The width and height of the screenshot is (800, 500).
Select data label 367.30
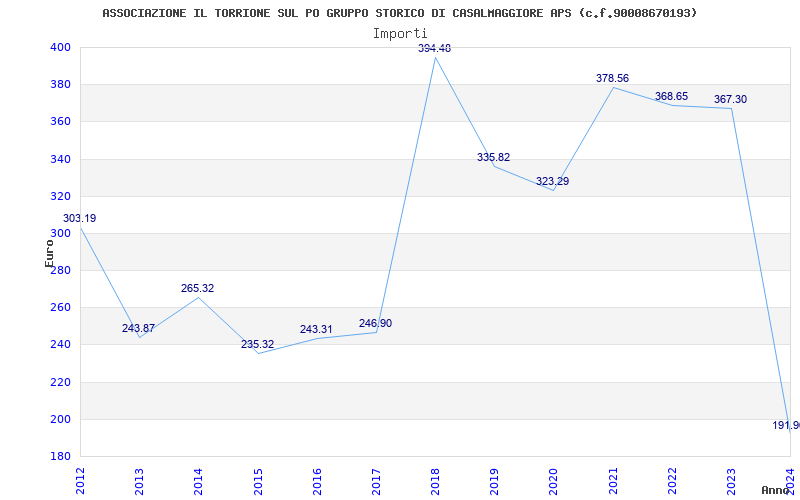point(730,99)
